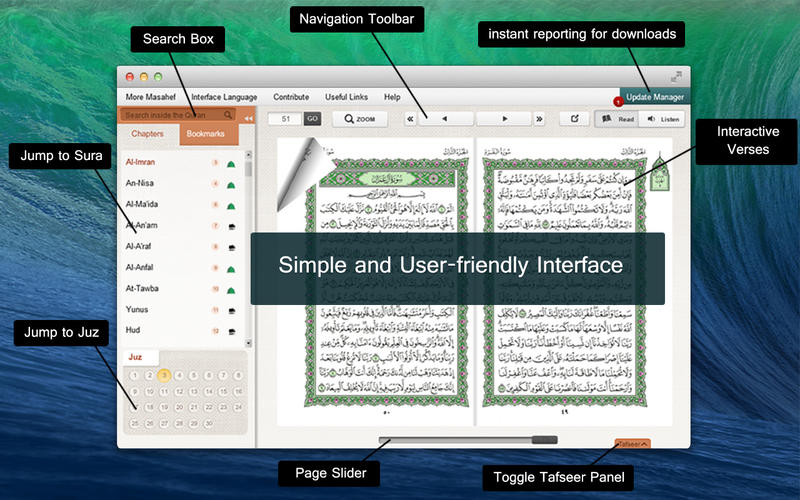The width and height of the screenshot is (800, 500).
Task: Open the More Masahef menu
Action: pyautogui.click(x=151, y=97)
